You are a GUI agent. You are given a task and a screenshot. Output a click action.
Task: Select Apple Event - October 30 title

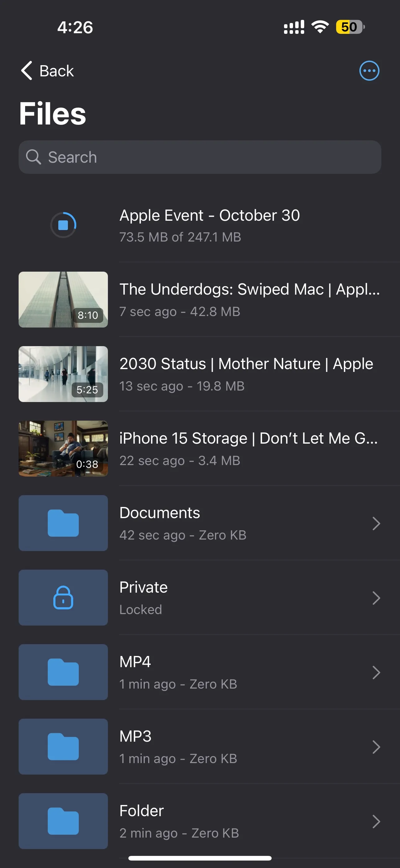[209, 215]
